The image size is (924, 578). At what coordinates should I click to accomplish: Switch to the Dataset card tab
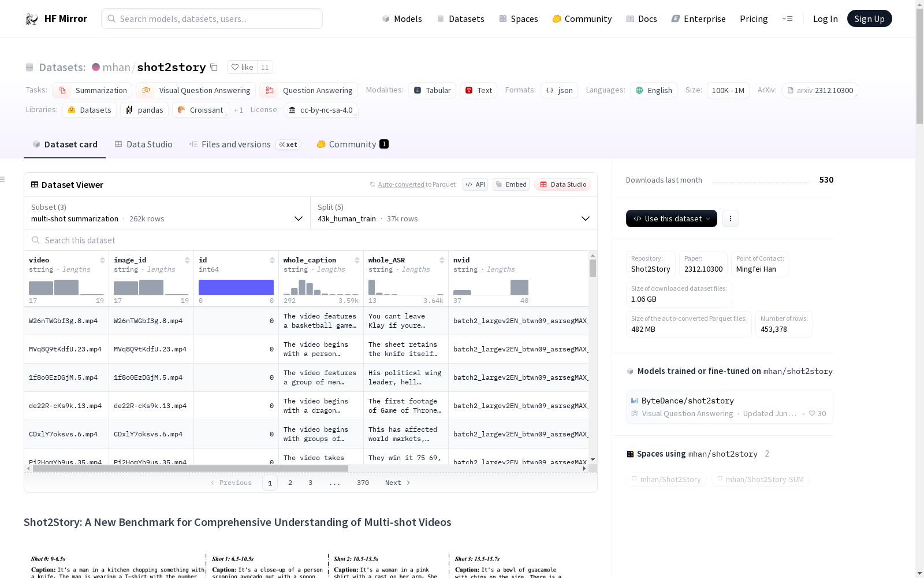coord(65,144)
